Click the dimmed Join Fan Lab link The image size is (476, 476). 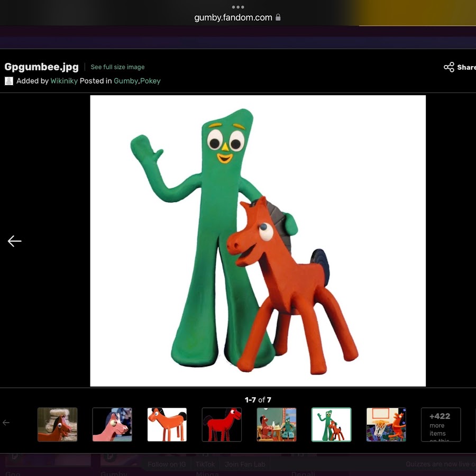point(245,464)
